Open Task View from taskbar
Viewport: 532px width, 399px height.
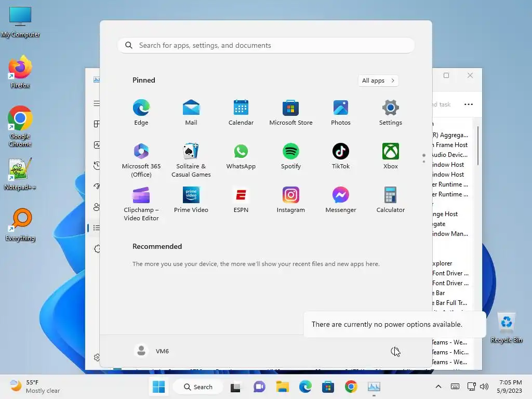(x=235, y=387)
